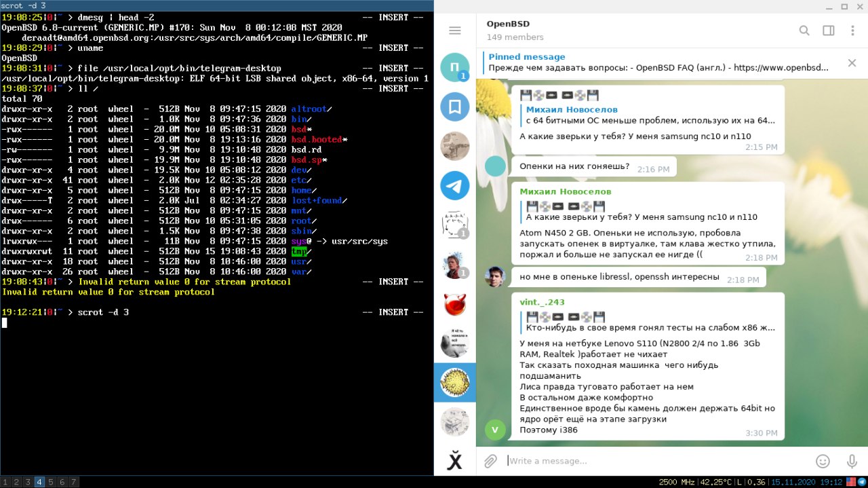Click the 'altroot/' entry in terminal listing

[x=311, y=109]
